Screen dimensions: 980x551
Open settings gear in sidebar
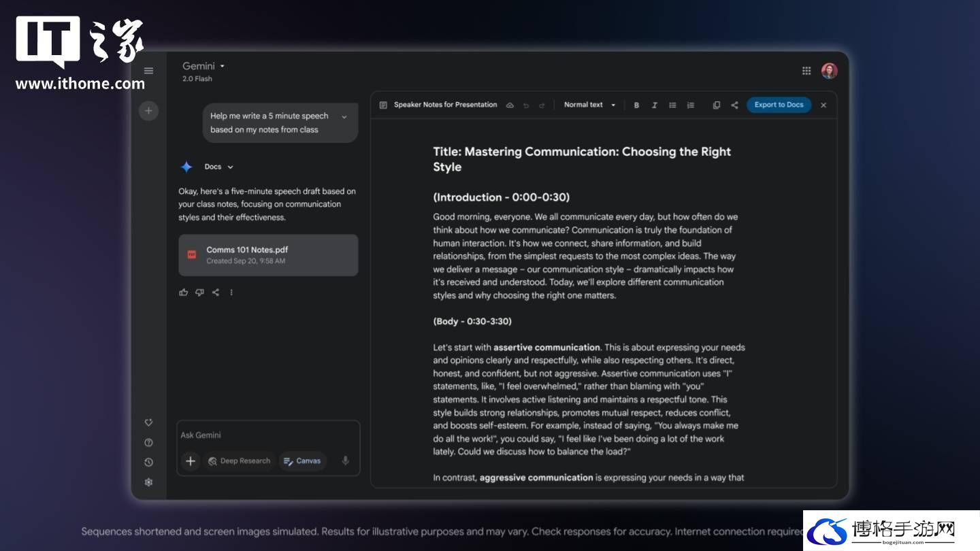tap(148, 482)
